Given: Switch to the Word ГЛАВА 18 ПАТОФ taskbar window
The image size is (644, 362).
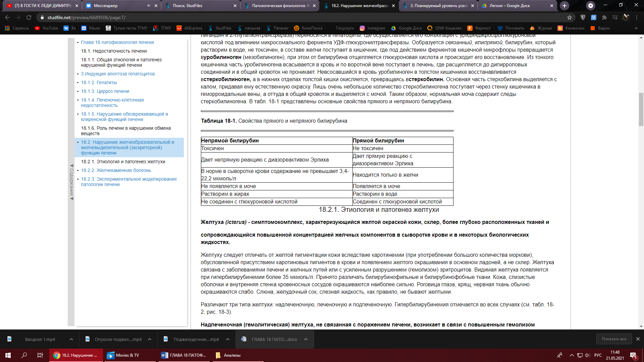Looking at the screenshot, I should [x=183, y=355].
